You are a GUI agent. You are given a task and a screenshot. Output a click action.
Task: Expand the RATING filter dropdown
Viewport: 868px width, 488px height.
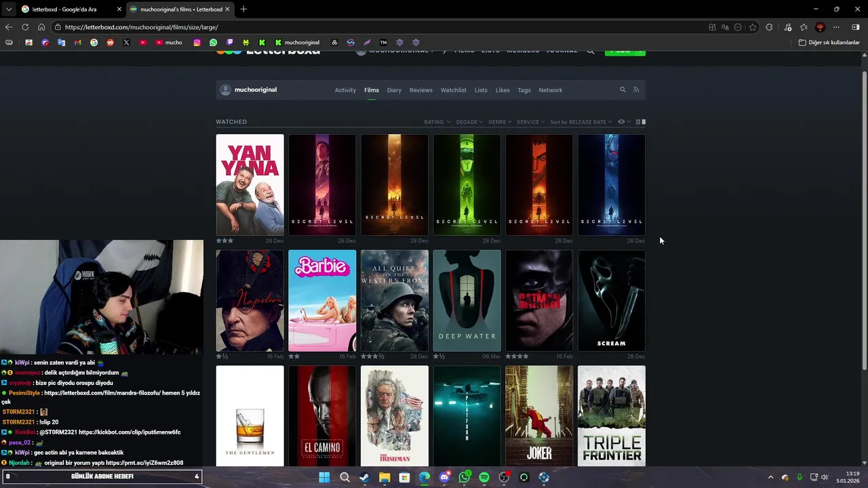point(437,122)
